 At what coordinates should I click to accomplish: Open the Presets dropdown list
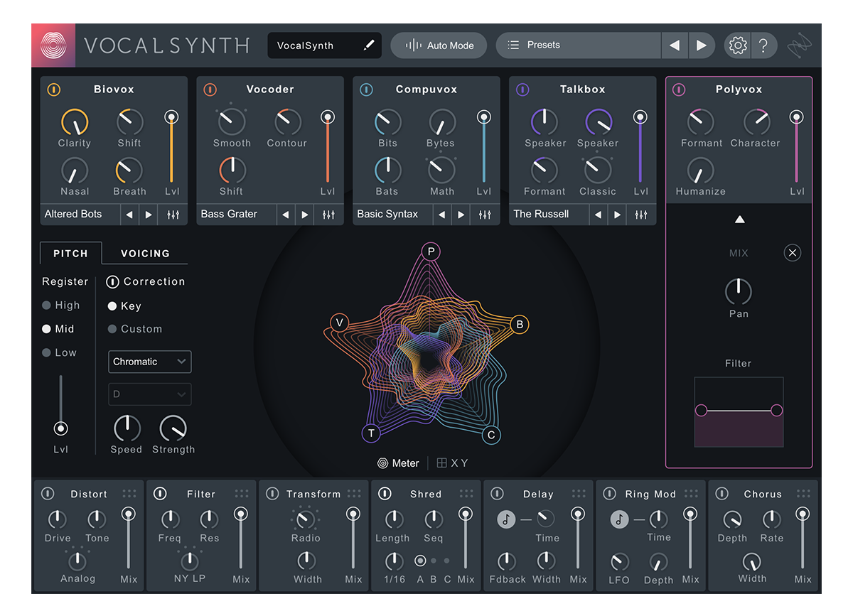579,45
